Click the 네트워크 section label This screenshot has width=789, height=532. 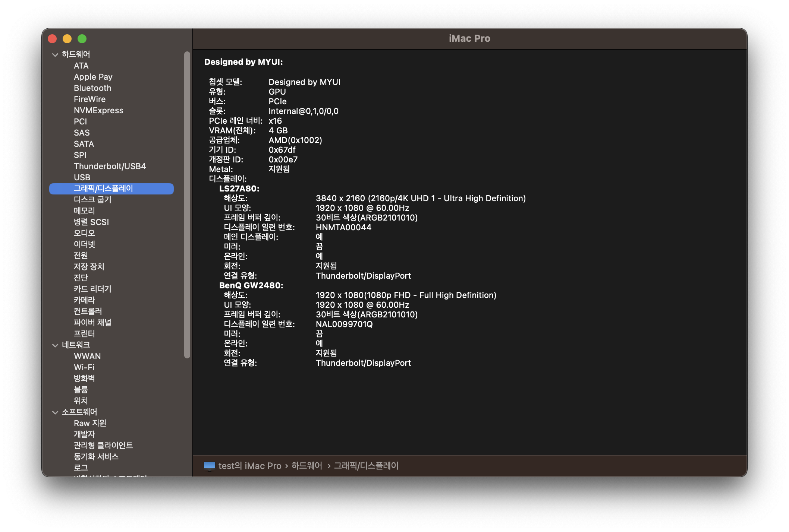[76, 345]
